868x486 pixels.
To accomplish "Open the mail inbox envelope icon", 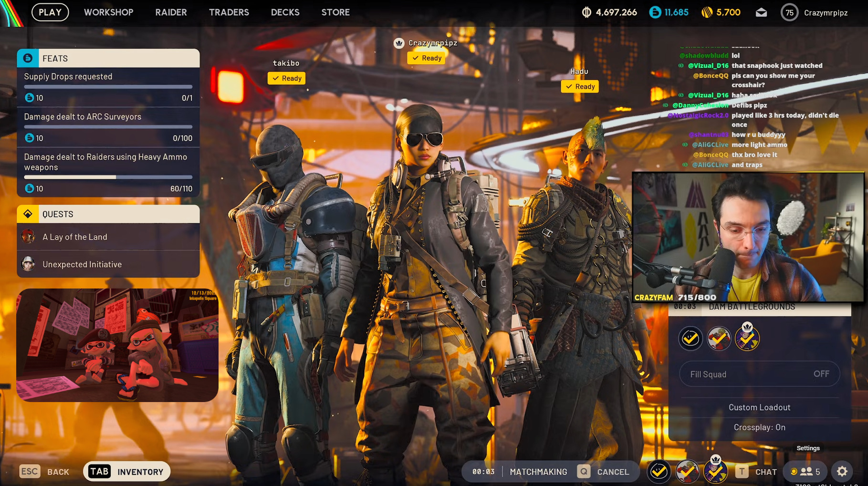I will click(761, 12).
